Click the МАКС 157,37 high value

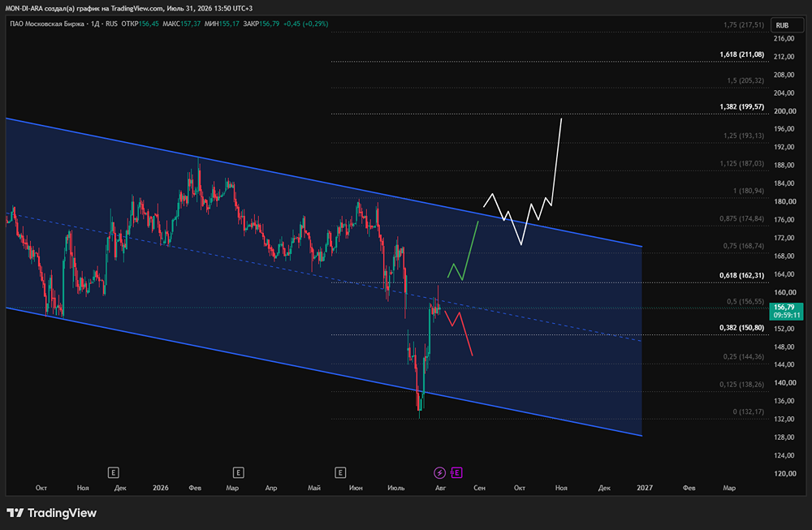coord(181,24)
